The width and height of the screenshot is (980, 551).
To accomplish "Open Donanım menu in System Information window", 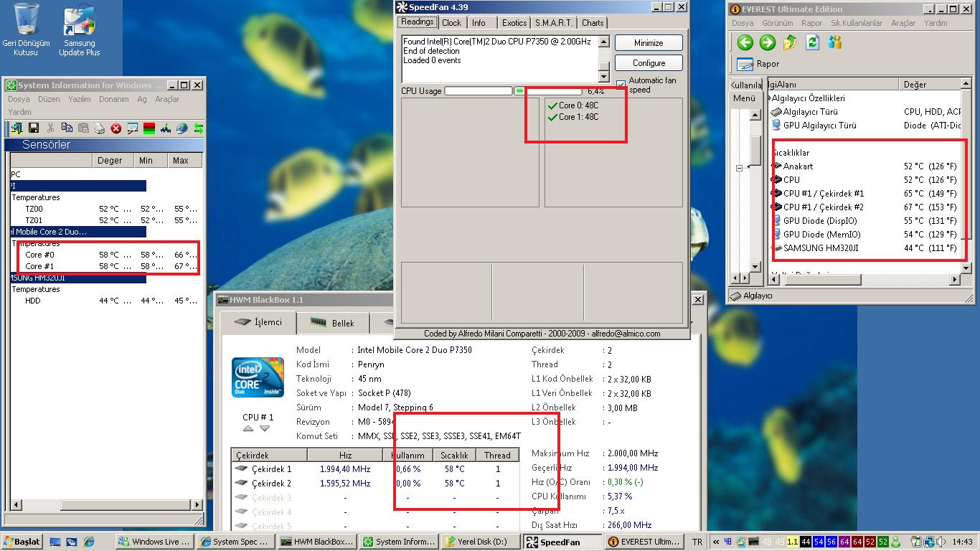I will pos(113,99).
